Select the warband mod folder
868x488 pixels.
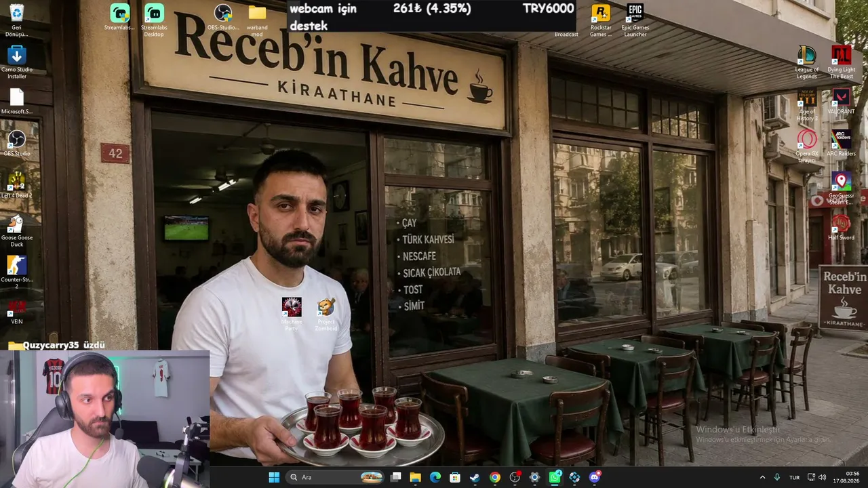(x=257, y=20)
